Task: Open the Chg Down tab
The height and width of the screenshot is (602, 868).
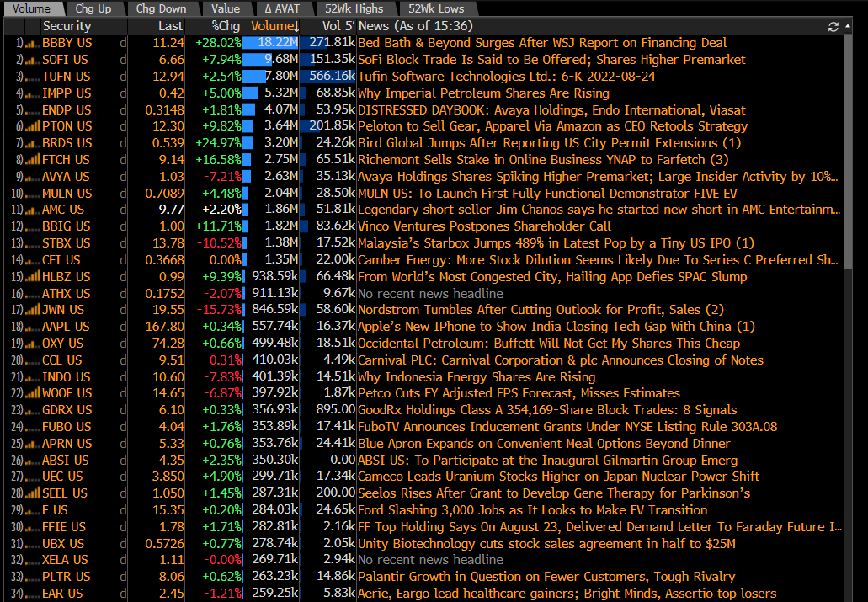Action: [161, 9]
